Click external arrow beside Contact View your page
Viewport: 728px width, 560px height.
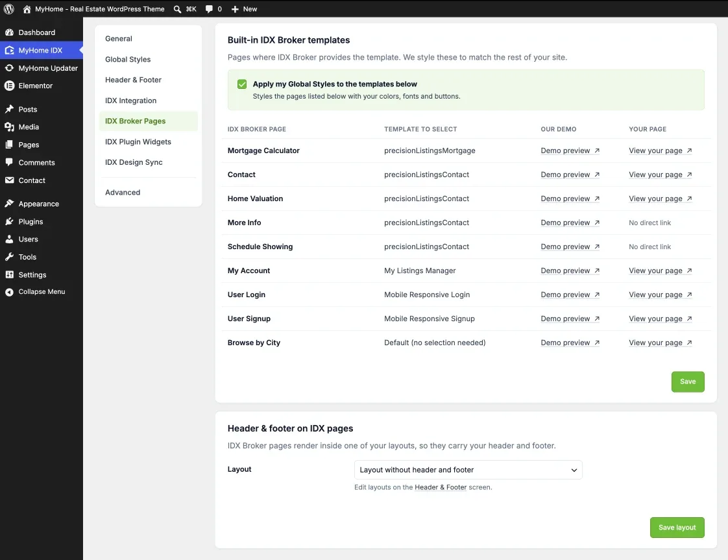(x=690, y=175)
